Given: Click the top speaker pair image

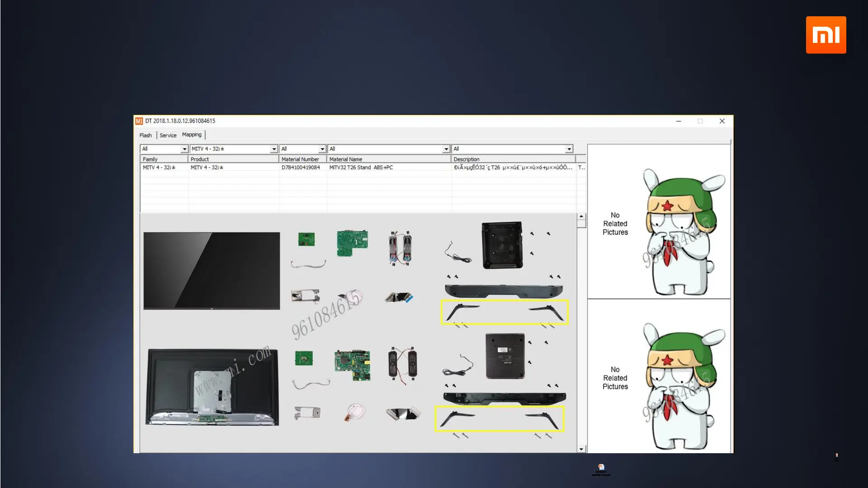Looking at the screenshot, I should point(400,248).
